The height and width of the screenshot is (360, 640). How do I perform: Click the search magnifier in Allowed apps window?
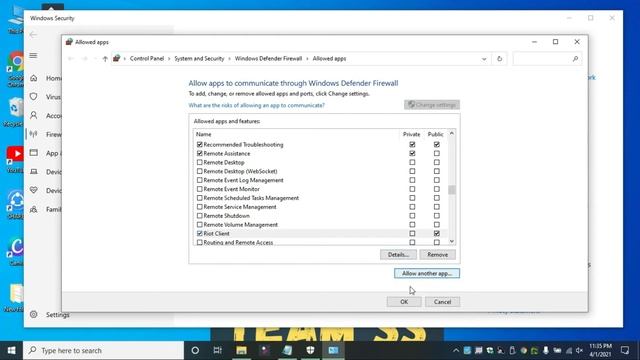click(x=575, y=59)
